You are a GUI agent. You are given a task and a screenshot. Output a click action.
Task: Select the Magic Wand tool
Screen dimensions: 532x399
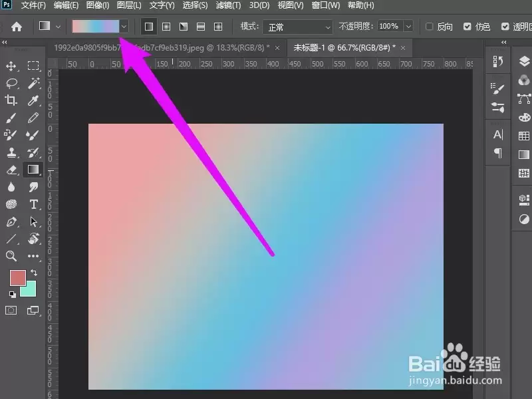tap(33, 82)
